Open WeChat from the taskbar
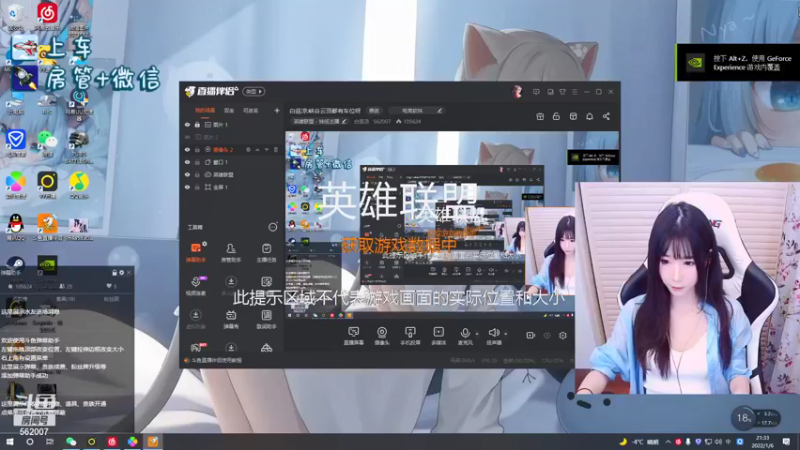800x450 pixels. pos(71,441)
